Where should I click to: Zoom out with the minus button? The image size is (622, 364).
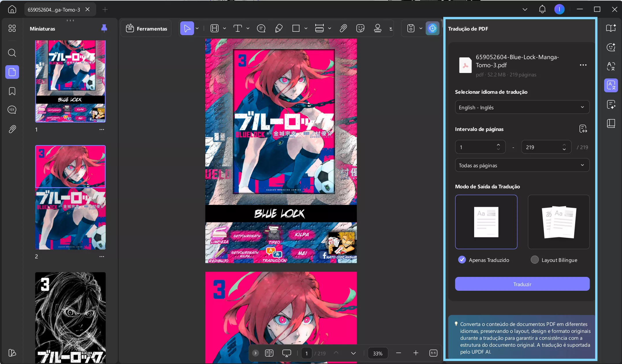click(398, 353)
